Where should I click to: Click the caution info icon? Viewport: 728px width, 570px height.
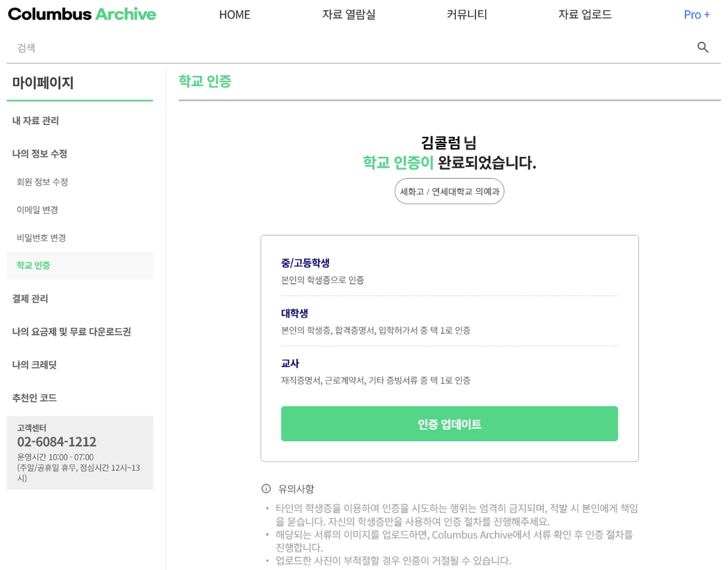[x=267, y=488]
